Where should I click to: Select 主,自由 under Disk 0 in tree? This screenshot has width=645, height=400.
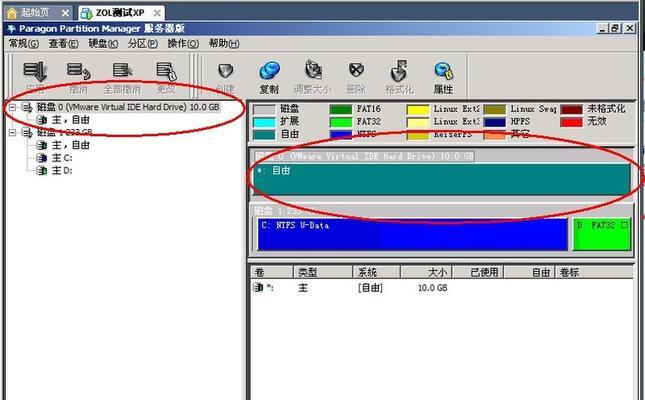click(71, 120)
